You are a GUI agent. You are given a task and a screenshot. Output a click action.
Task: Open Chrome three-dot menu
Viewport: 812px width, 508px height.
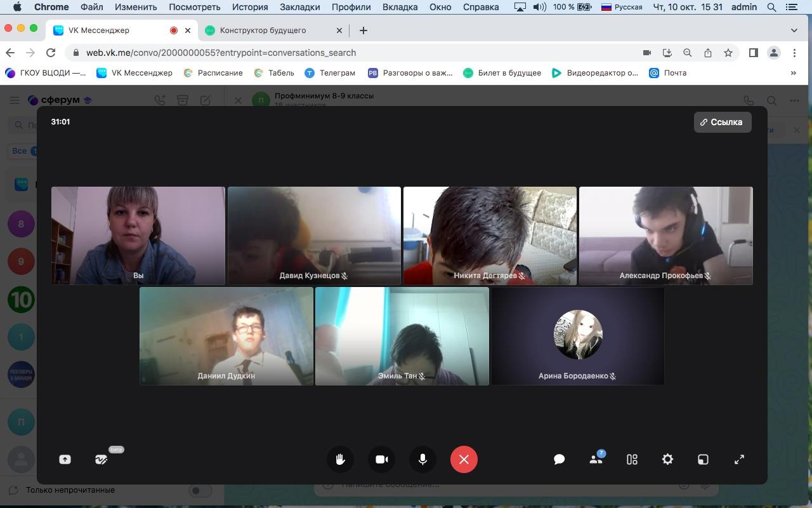pos(794,53)
